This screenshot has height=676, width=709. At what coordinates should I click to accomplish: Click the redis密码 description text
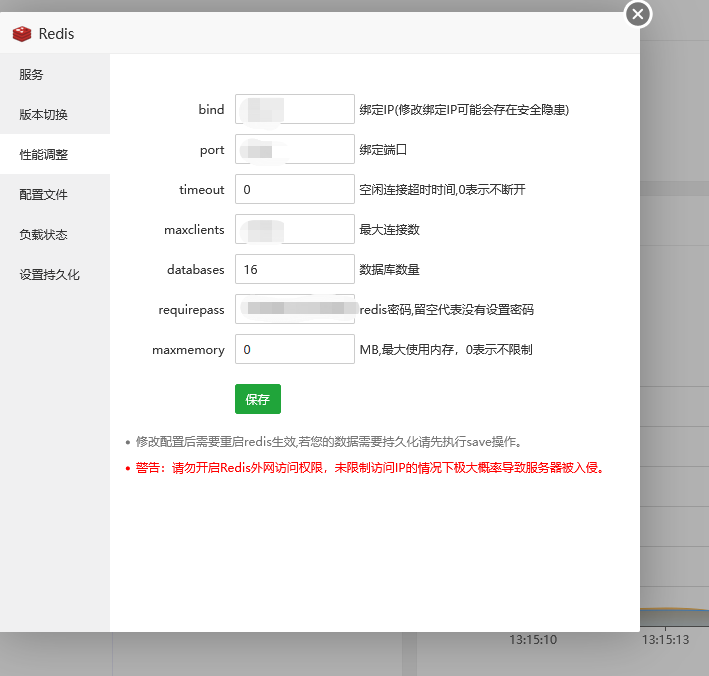coord(447,310)
